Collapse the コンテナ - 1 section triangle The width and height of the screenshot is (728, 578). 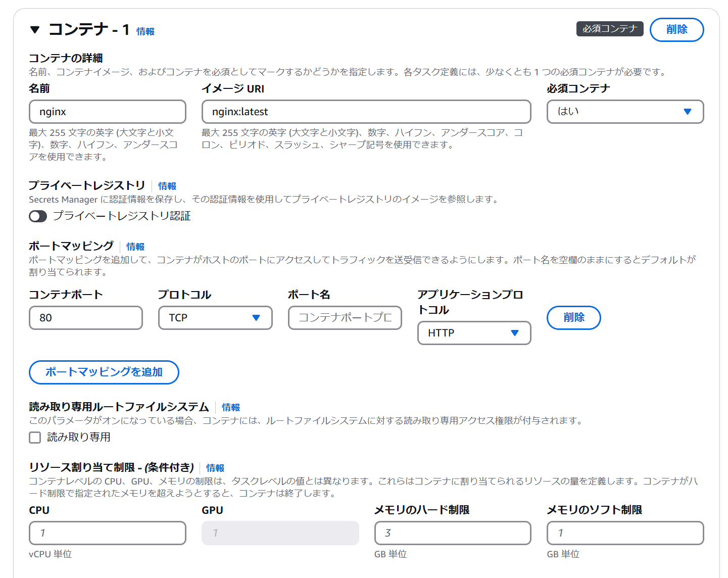click(x=35, y=30)
